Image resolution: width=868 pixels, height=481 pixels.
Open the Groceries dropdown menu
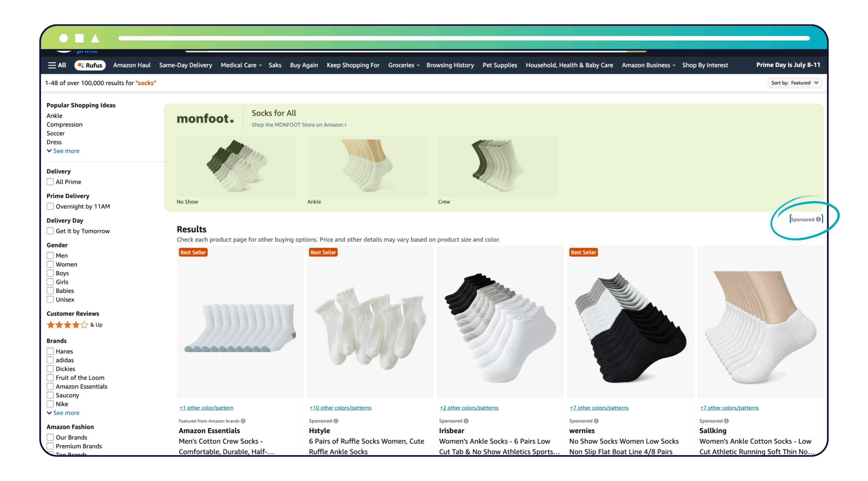(404, 65)
